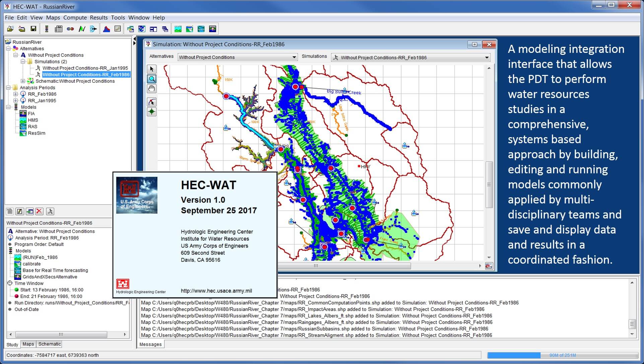Screen dimensions: 644x364
Task: Collapse the Without Project Conditions alternative node
Action: [x=15, y=55]
